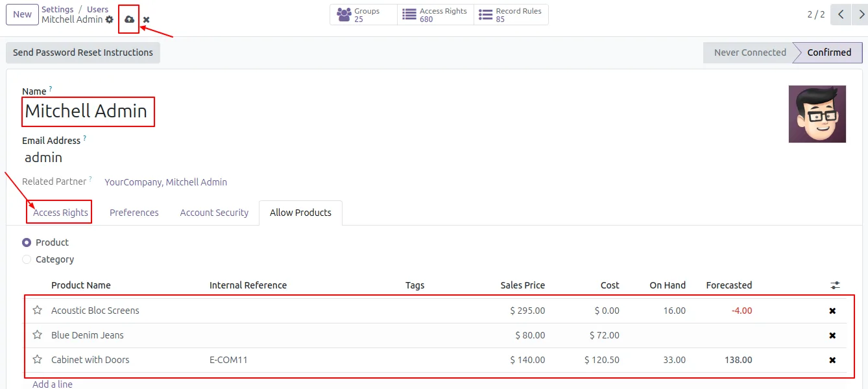Click the user avatar image
The image size is (868, 389).
pos(817,114)
